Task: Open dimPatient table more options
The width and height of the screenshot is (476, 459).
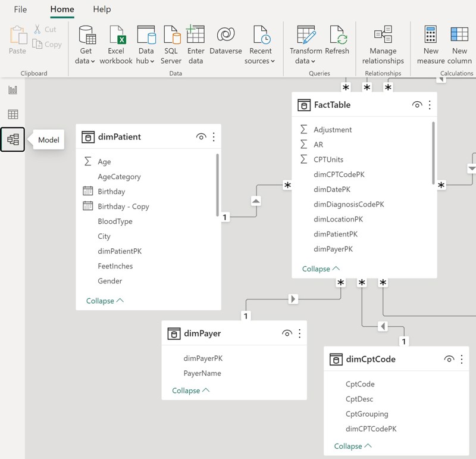Action: pyautogui.click(x=214, y=137)
